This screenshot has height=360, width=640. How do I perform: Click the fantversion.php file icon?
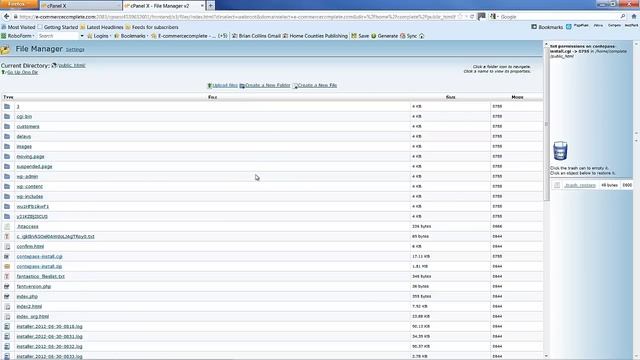click(7, 287)
